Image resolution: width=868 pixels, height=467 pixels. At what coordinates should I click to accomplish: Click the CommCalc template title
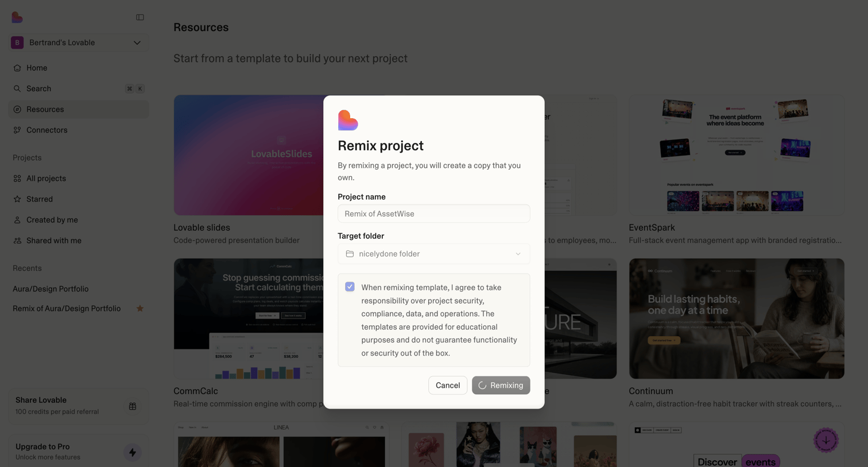tap(196, 391)
